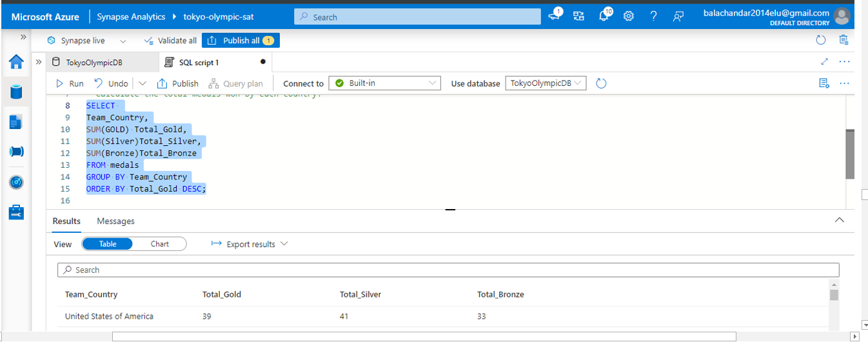868x342 pixels.
Task: Click the SELECT keyword on line 8
Action: [101, 106]
